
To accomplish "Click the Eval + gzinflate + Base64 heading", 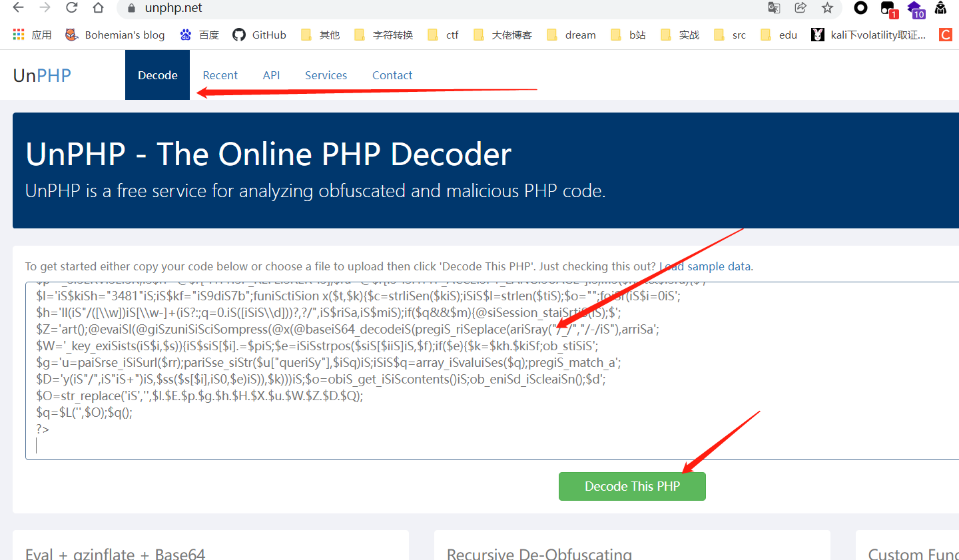I will pos(115,553).
